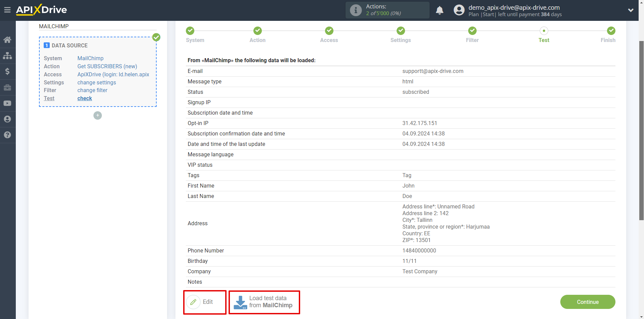Click the demo_apix-drive account email
Viewport: 644px width, 319px height.
point(514,7)
